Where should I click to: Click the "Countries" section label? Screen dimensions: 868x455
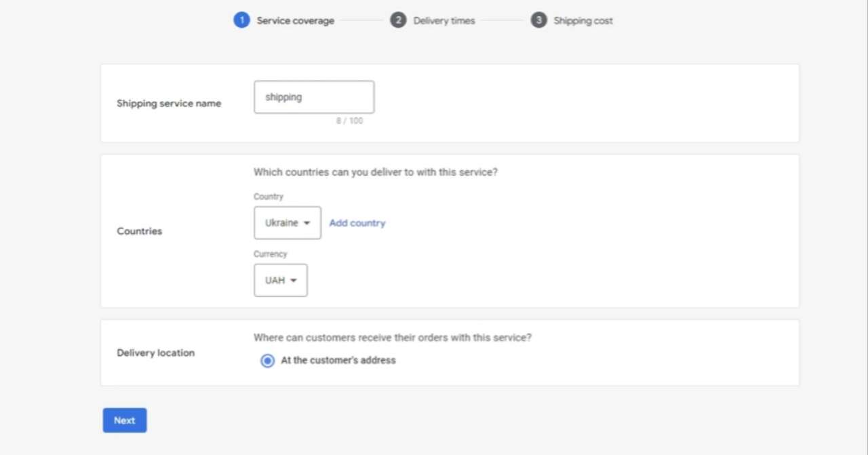(x=140, y=231)
